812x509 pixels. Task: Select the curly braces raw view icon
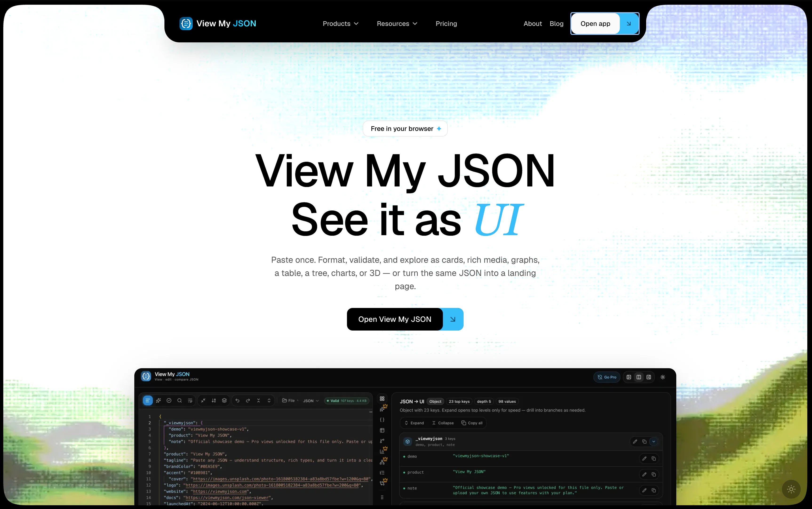pyautogui.click(x=382, y=420)
